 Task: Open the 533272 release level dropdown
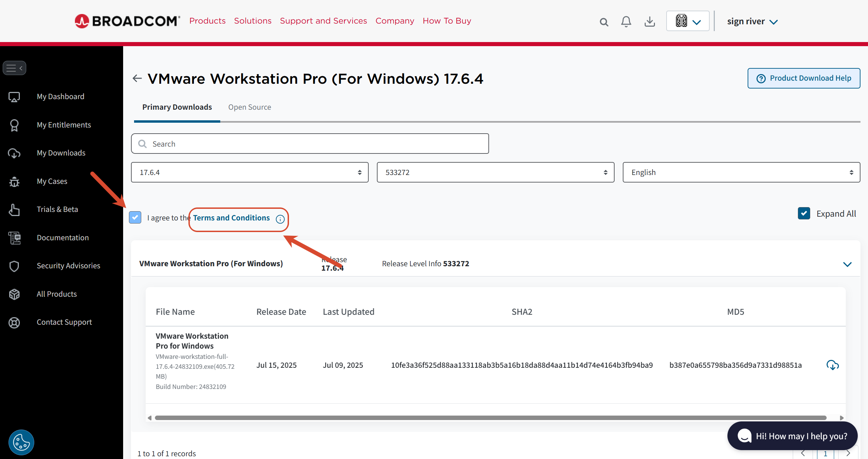click(x=496, y=172)
